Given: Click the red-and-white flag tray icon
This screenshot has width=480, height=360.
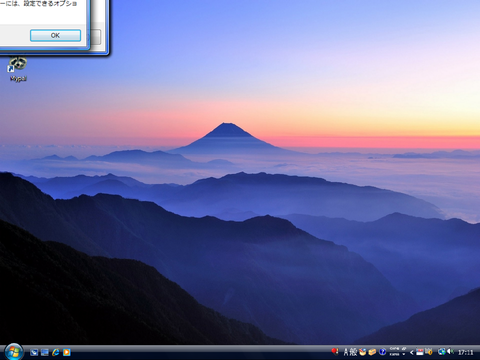Looking at the screenshot, I should [x=420, y=352].
